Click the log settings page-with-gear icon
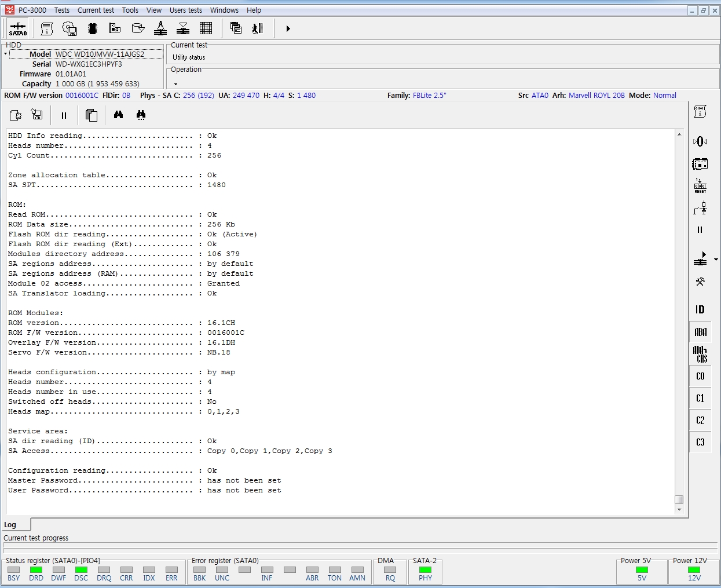This screenshot has height=588, width=721. (x=16, y=115)
